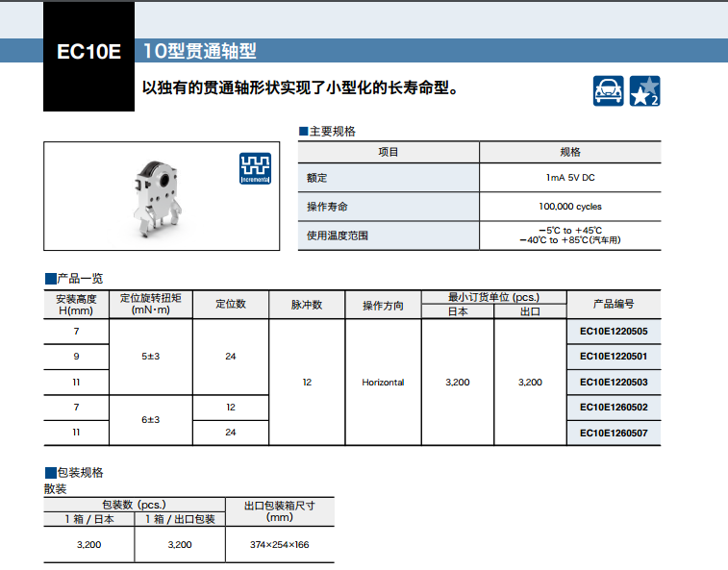
Task: Click the 100,000 cycles value cell
Action: [570, 207]
